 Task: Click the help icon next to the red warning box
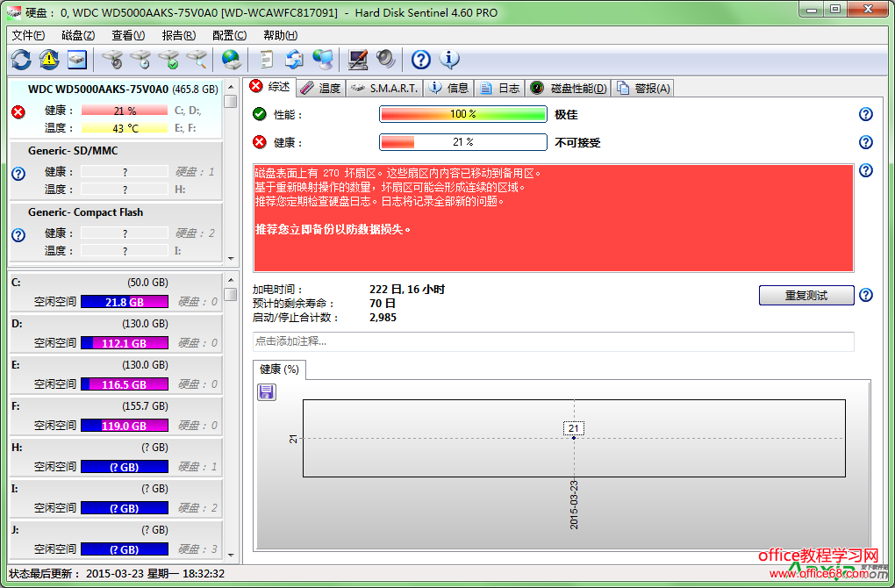click(x=865, y=170)
